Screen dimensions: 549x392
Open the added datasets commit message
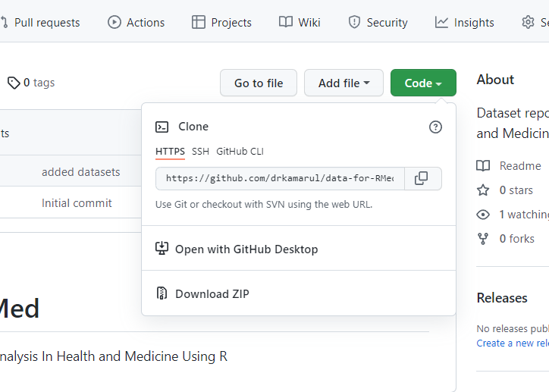click(80, 172)
